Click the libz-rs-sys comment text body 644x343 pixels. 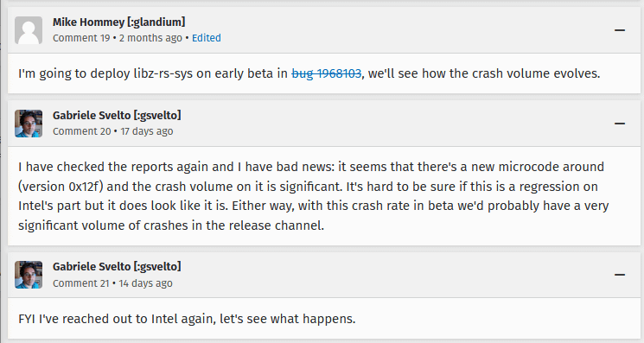tap(309, 73)
